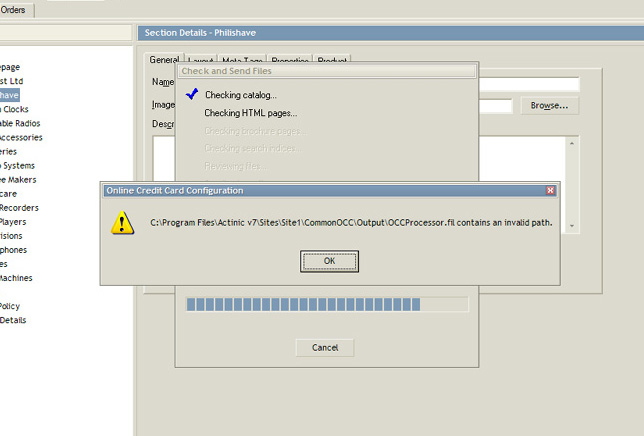The height and width of the screenshot is (436, 644).
Task: Click the yellow warning icon
Action: [123, 223]
